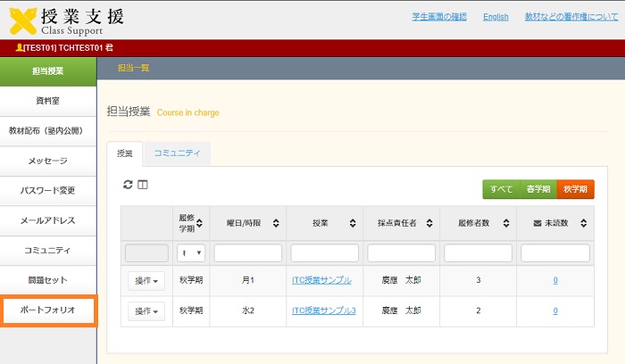Click the 授業 column filter input
The width and height of the screenshot is (625, 364).
(324, 253)
